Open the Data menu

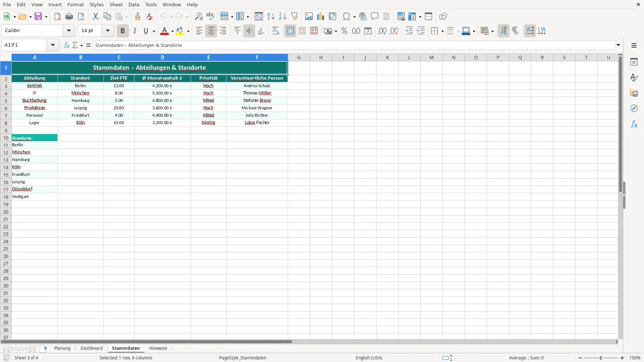134,4
